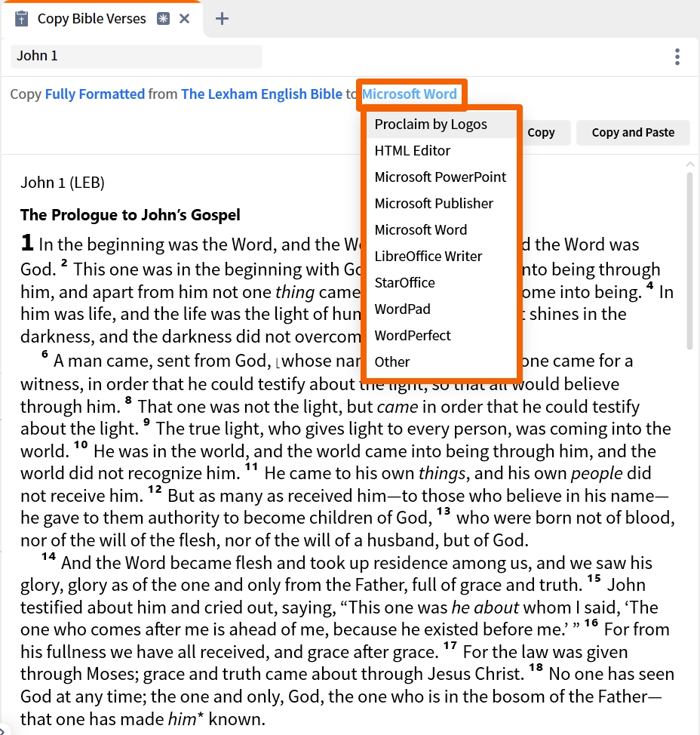Click the Prologue to John's Gospel heading
This screenshot has width=700, height=735.
coord(130,214)
